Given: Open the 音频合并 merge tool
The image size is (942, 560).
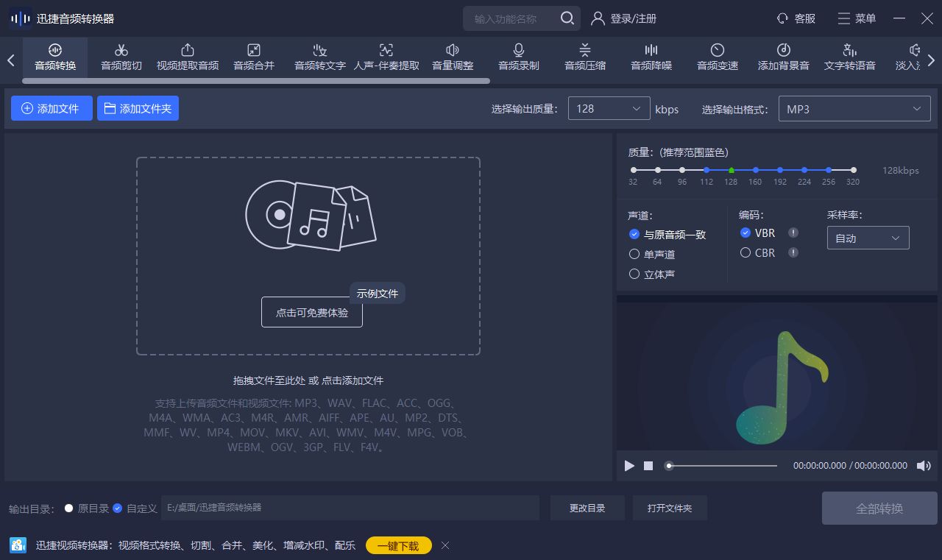Looking at the screenshot, I should point(253,57).
